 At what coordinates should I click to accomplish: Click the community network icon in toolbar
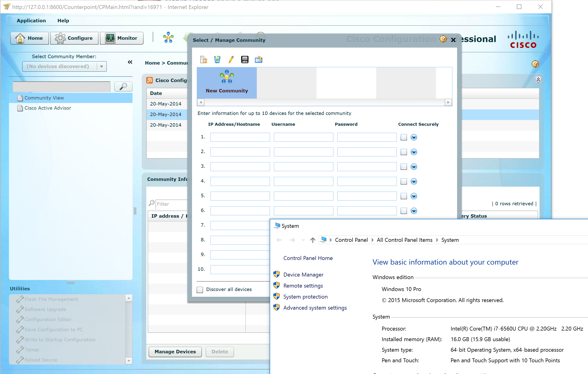[x=168, y=38]
